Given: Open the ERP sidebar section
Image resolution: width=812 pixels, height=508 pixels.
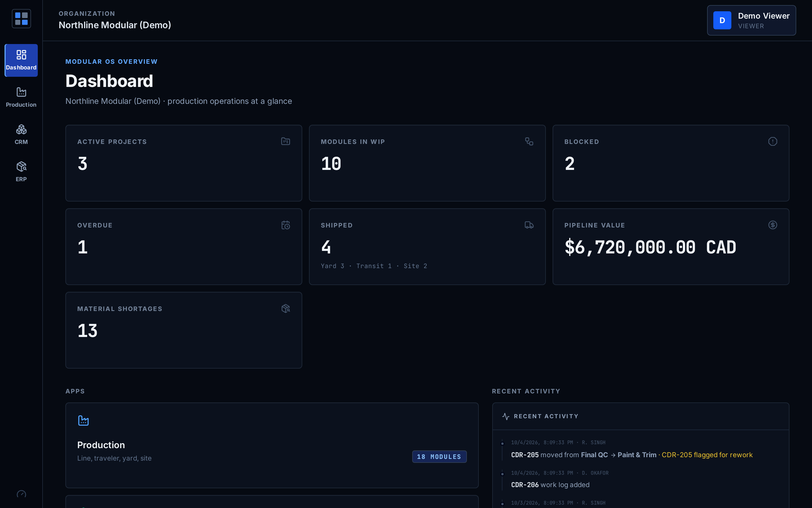Looking at the screenshot, I should (21, 172).
